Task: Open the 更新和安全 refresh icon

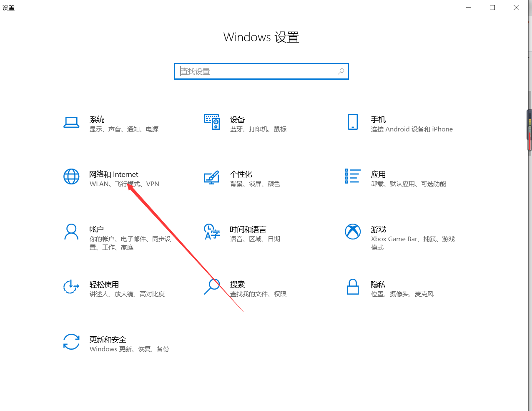Action: click(x=71, y=342)
